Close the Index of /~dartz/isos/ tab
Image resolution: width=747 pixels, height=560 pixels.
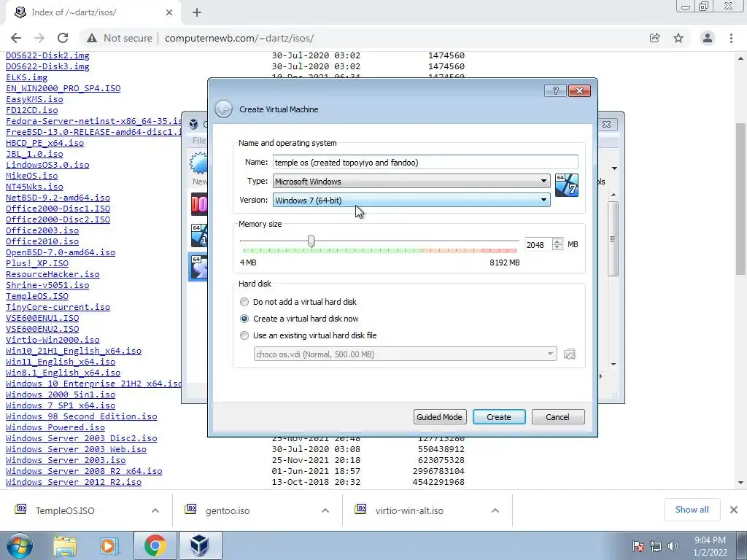pos(169,12)
